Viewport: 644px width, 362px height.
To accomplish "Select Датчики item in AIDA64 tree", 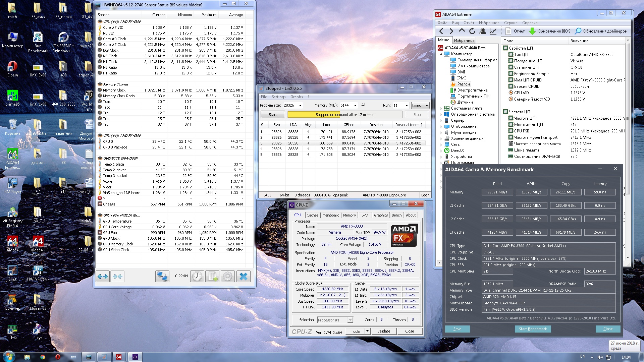I will point(465,102).
